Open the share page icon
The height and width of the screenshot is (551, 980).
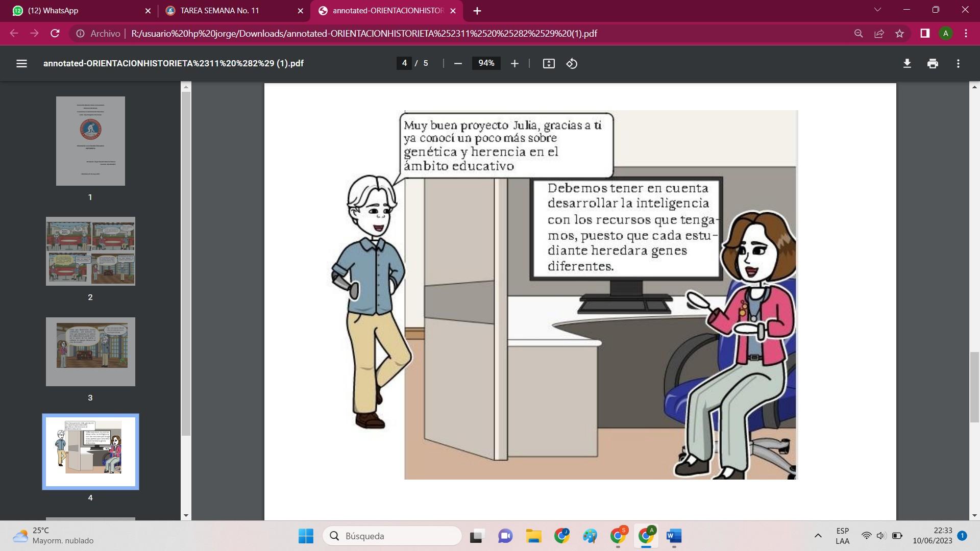[x=879, y=34]
